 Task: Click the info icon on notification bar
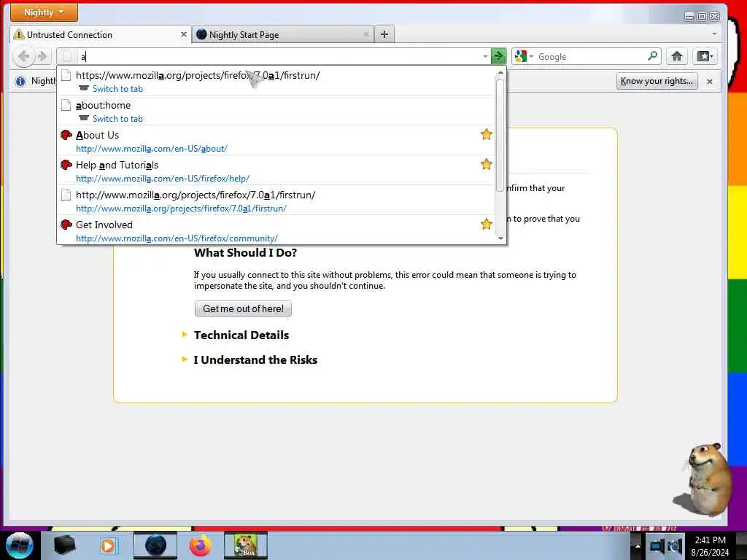pyautogui.click(x=20, y=82)
